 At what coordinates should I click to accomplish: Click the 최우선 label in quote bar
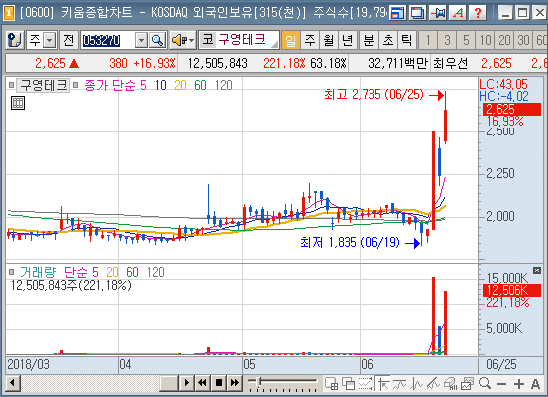[x=450, y=63]
